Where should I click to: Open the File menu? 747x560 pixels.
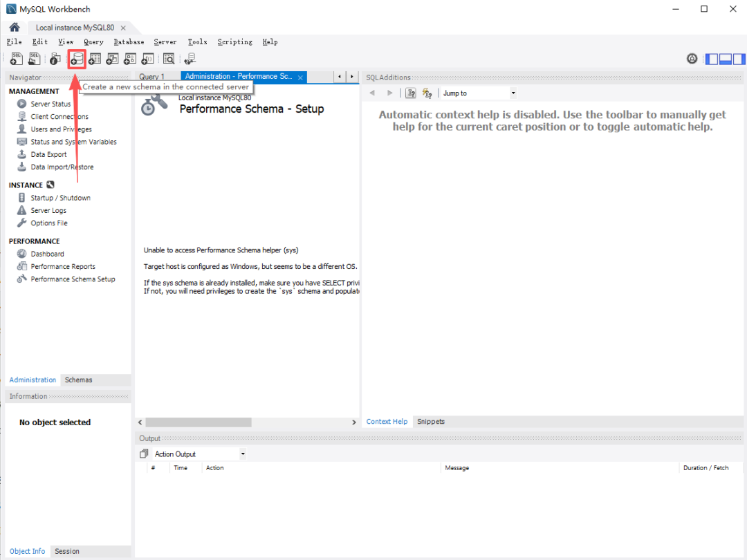pos(15,42)
